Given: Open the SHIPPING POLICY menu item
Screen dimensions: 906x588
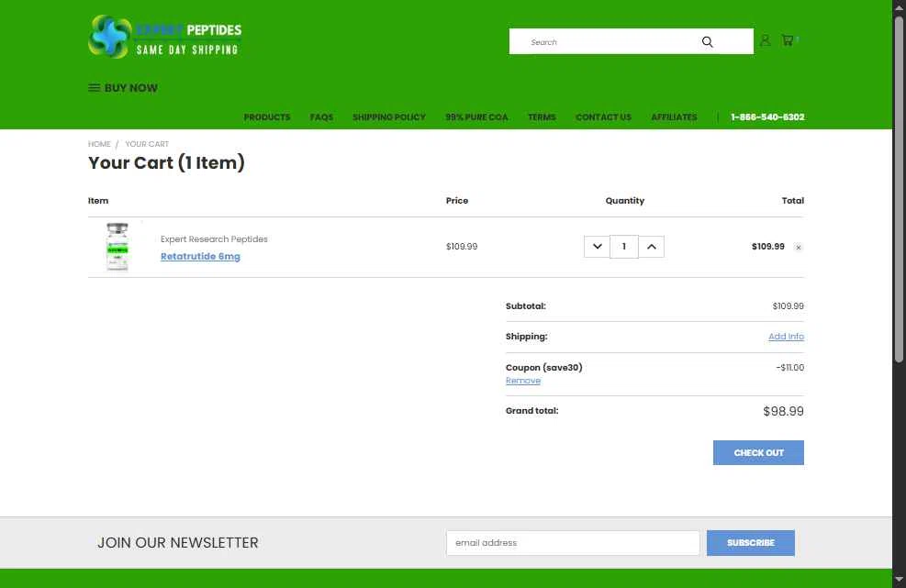Looking at the screenshot, I should 389,117.
